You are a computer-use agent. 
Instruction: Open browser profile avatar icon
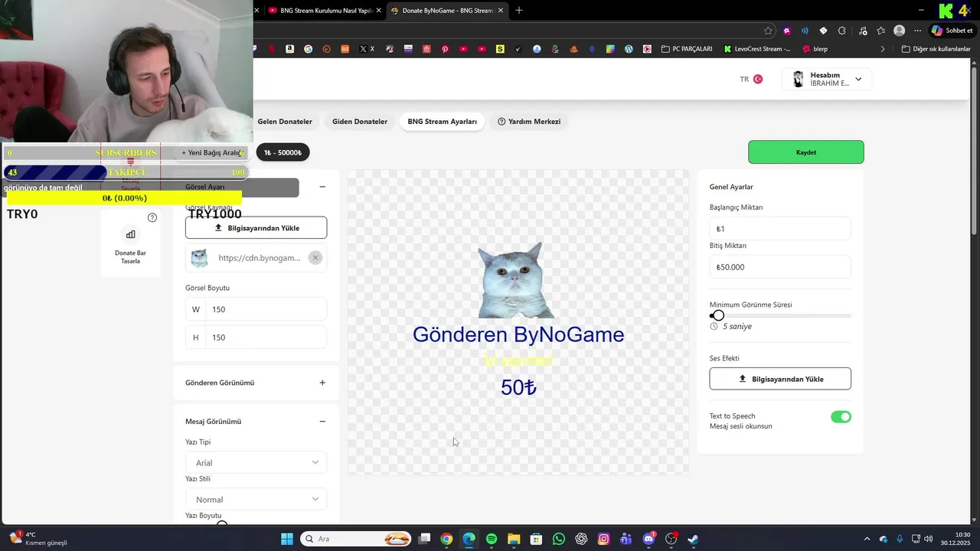(899, 31)
